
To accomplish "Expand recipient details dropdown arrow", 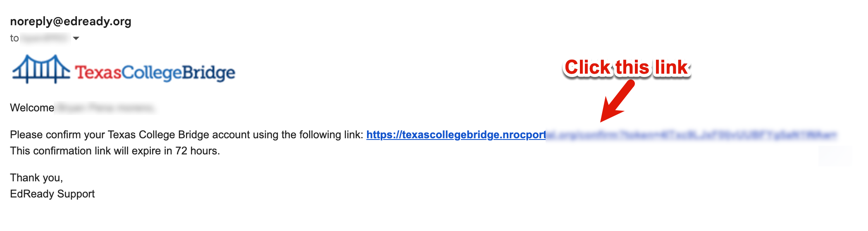I will 76,38.
